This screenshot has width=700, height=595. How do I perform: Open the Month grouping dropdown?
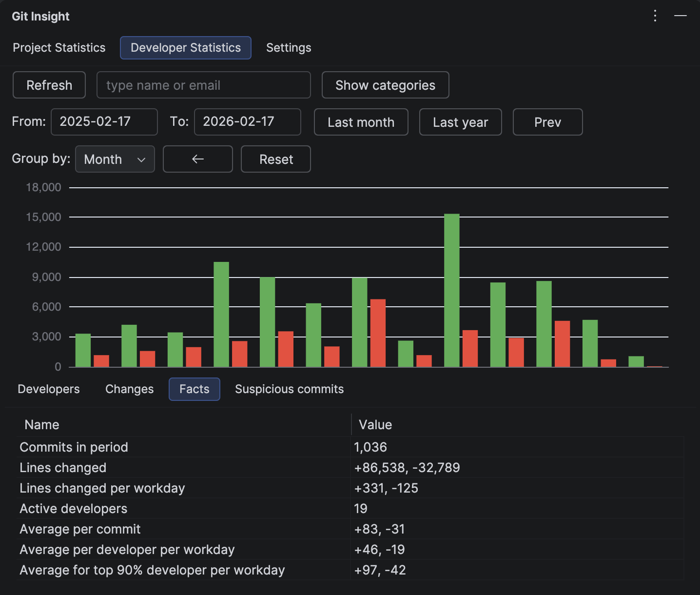(x=115, y=159)
